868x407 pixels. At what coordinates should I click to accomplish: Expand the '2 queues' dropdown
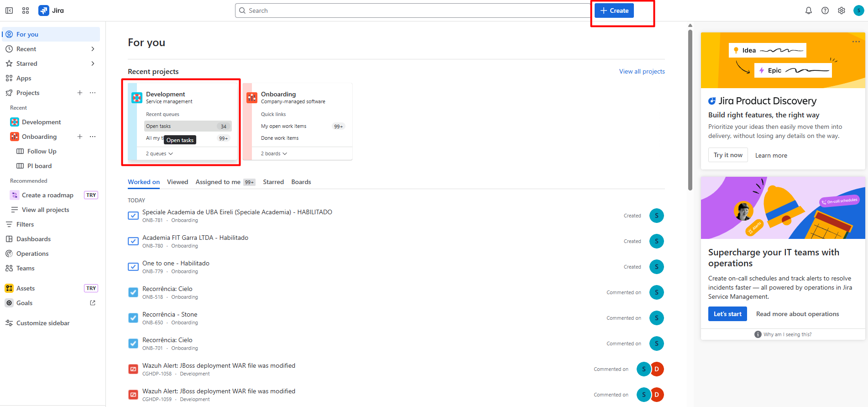159,153
